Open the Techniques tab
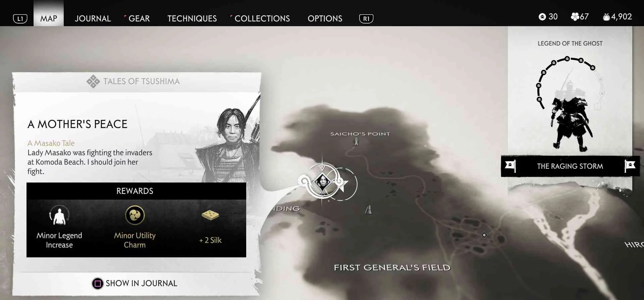The image size is (644, 300). [x=192, y=18]
